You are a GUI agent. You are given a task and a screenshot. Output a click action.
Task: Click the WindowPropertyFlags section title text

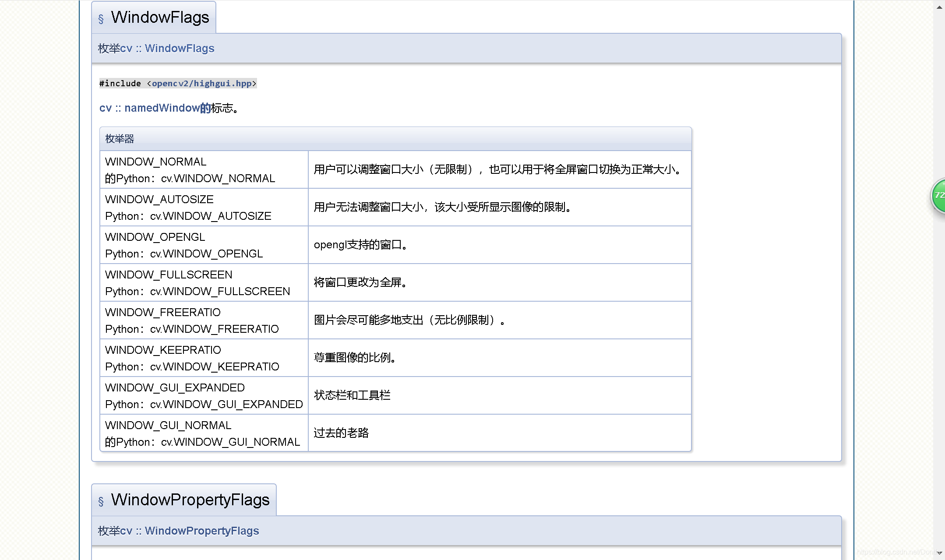point(190,500)
